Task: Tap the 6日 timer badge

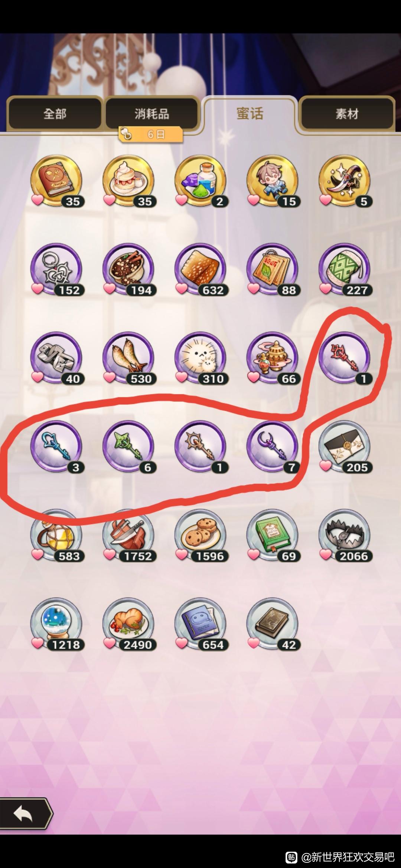Action: coord(151,134)
